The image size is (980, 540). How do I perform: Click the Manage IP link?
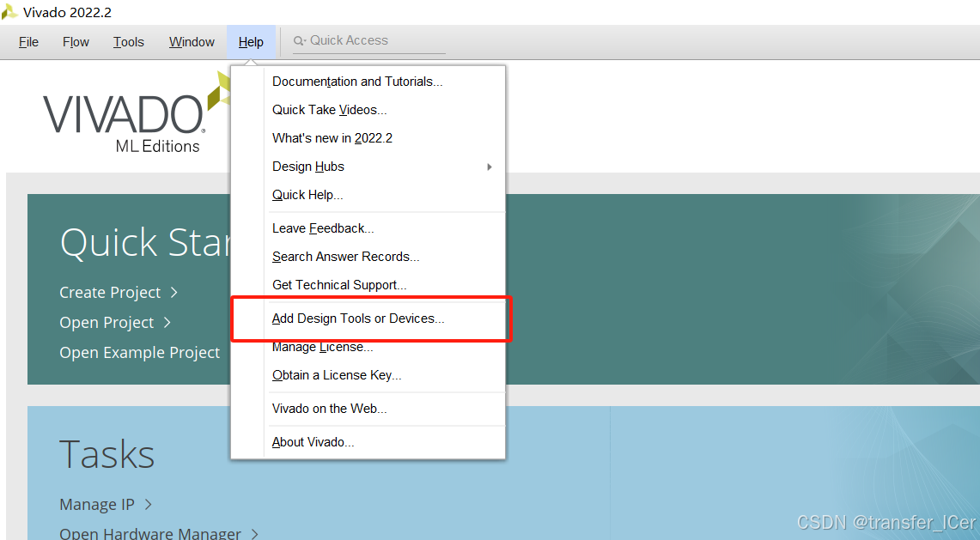click(97, 505)
